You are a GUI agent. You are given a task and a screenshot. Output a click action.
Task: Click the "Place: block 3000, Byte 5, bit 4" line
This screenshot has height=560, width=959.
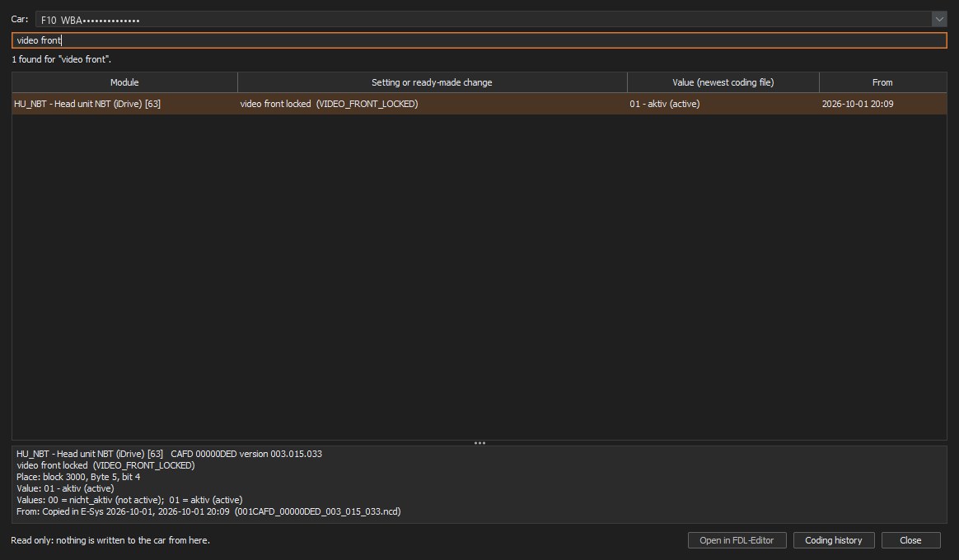[78, 477]
